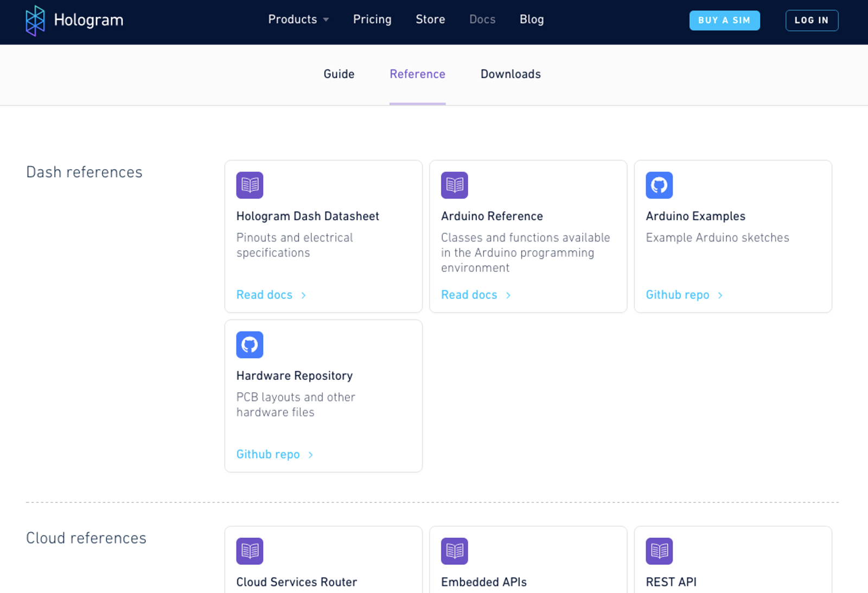Click 'PCB layouts and other hardware files' text
This screenshot has height=593, width=868.
click(296, 405)
